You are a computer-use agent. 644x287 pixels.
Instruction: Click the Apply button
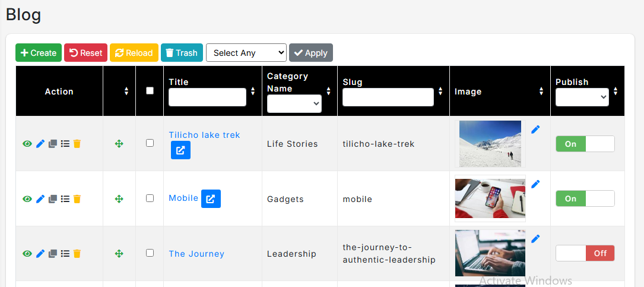pyautogui.click(x=311, y=53)
